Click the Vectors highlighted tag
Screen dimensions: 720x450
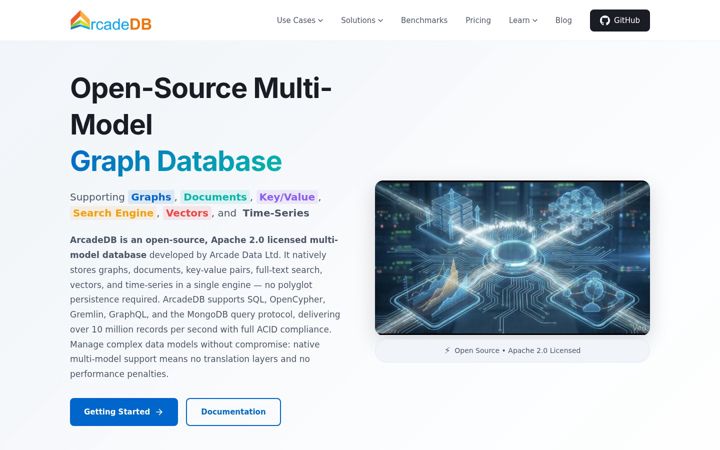click(187, 213)
